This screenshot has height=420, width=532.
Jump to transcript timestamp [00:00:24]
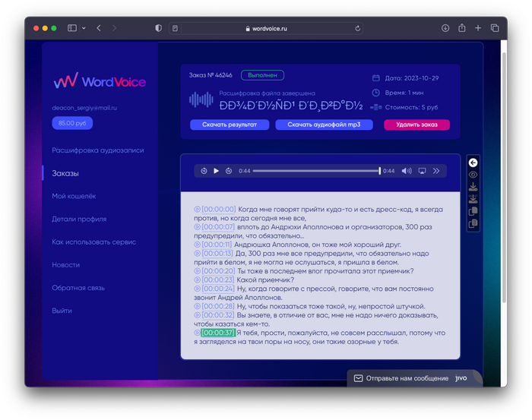[218, 289]
